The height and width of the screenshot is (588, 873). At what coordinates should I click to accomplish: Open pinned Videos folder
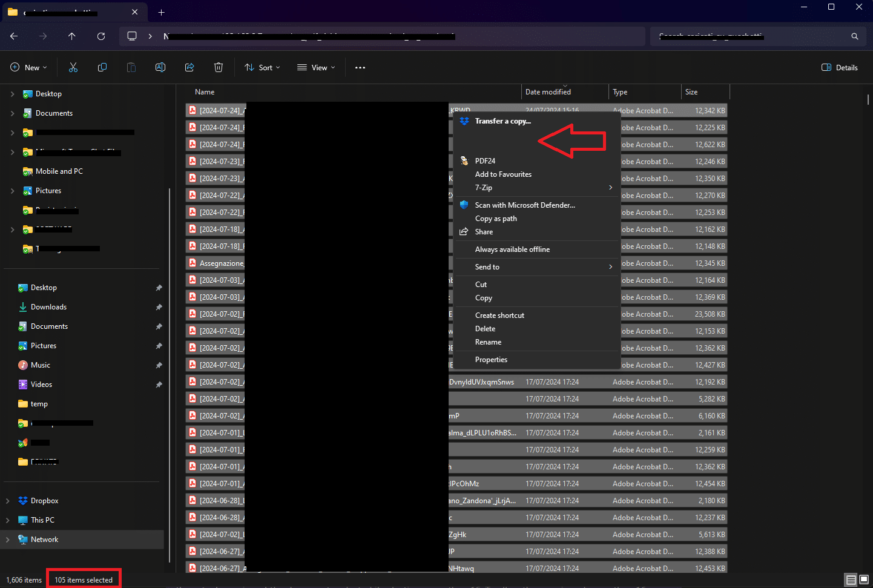click(41, 385)
